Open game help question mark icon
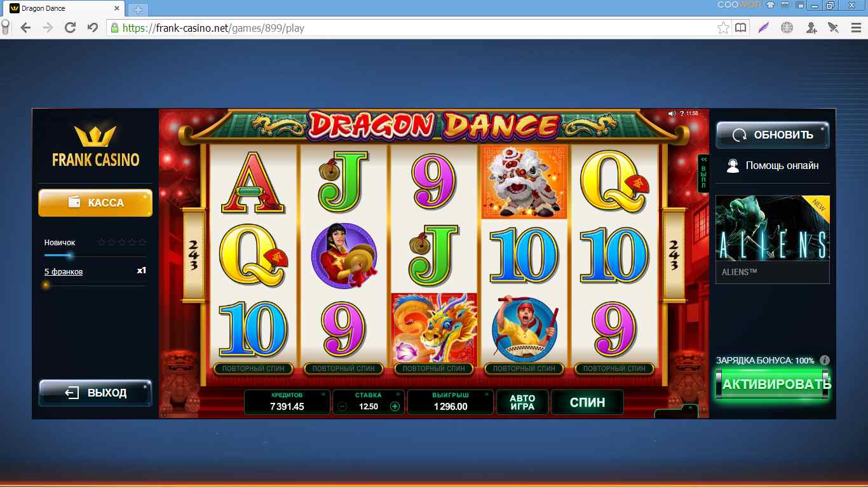Viewport: 868px width, 488px height. pyautogui.click(x=681, y=114)
